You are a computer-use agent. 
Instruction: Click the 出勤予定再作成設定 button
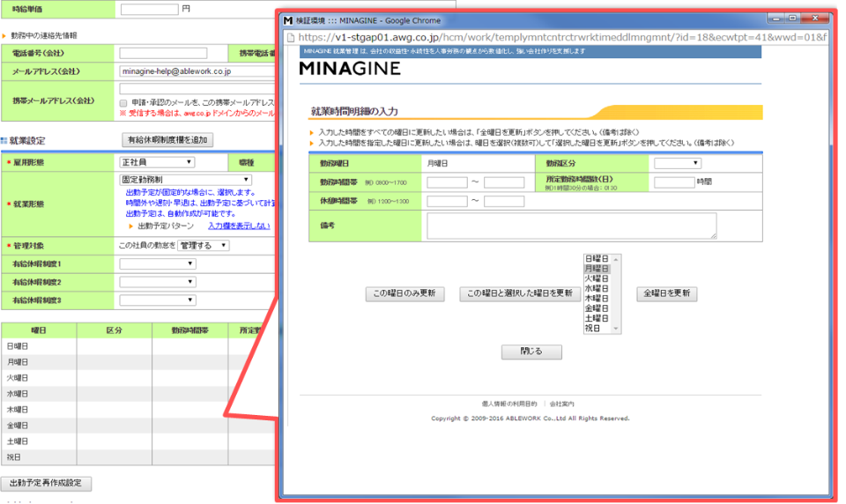pos(46,484)
